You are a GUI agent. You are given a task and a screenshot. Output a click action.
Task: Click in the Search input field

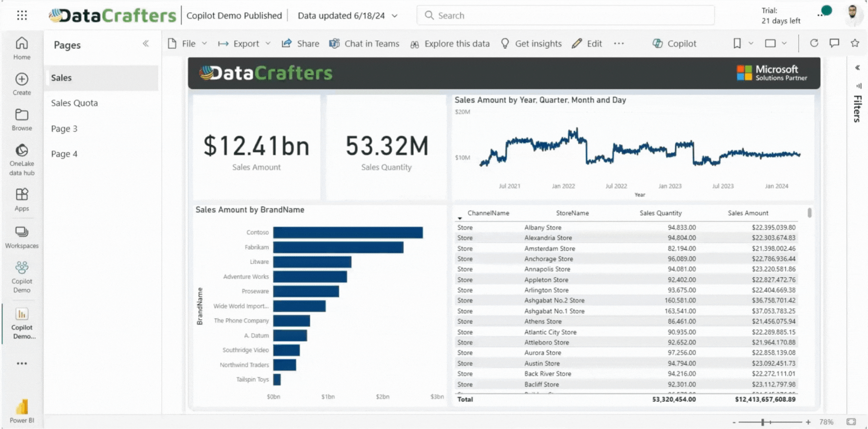coord(565,16)
